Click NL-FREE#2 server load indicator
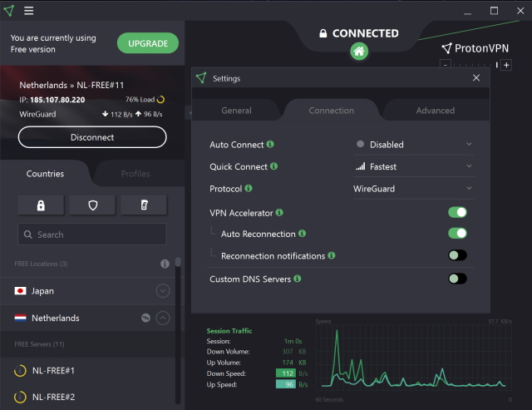Screen dimensions: 532x410 click(x=20, y=397)
